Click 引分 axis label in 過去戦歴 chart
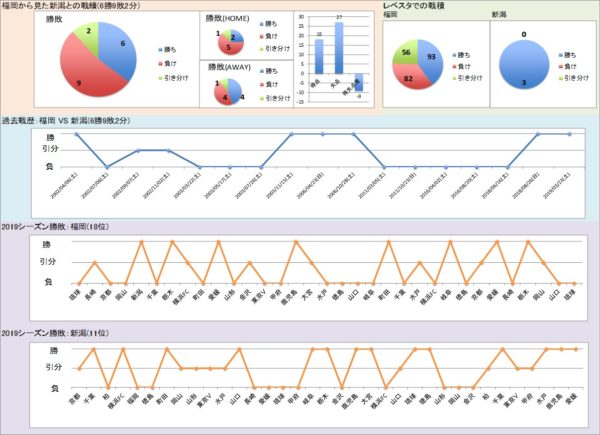The width and height of the screenshot is (600, 435). click(50, 148)
